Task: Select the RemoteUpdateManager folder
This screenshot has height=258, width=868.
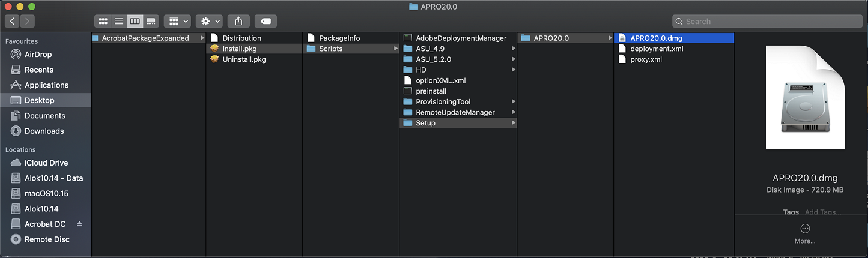Action: point(458,112)
